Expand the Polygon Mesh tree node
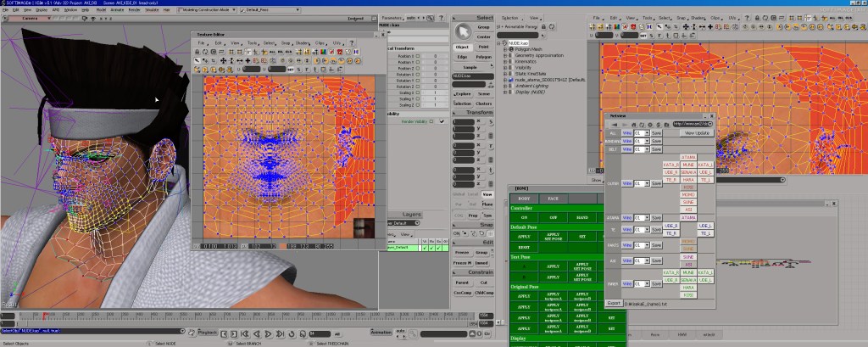Image resolution: width=868 pixels, height=347 pixels. click(506, 49)
